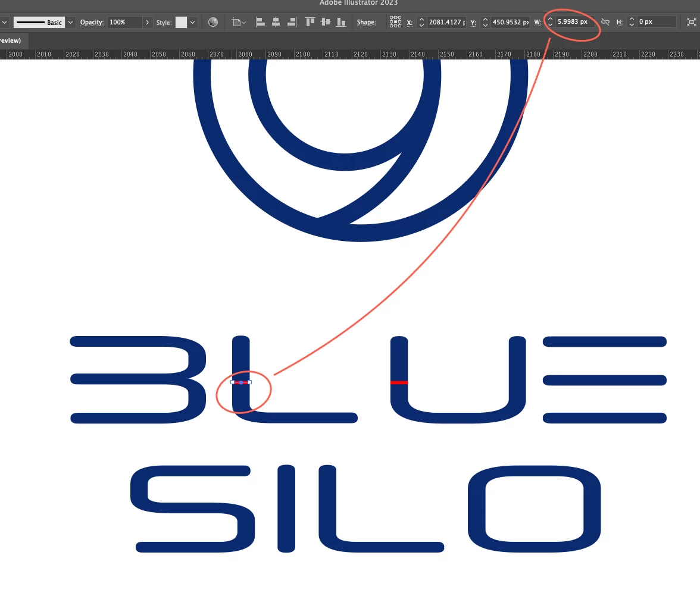Click the Transform panel icon at toolbar end
The image size is (700, 593).
click(x=691, y=22)
